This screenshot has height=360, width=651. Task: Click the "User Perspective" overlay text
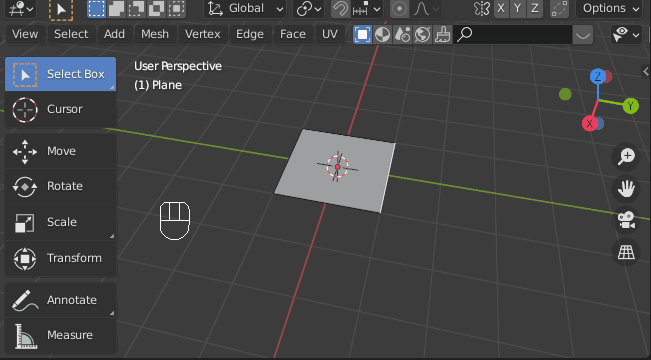point(178,66)
